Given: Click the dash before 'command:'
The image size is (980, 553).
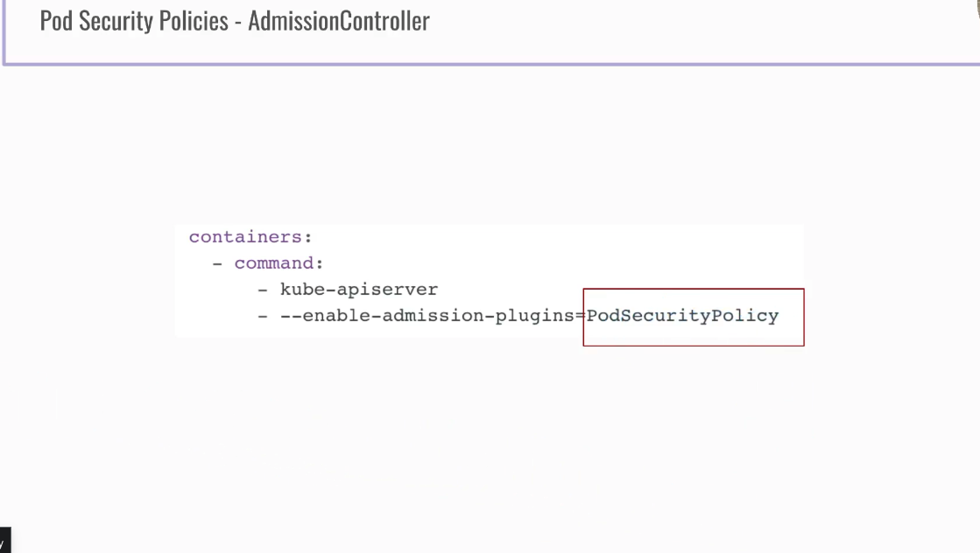Looking at the screenshot, I should [217, 263].
